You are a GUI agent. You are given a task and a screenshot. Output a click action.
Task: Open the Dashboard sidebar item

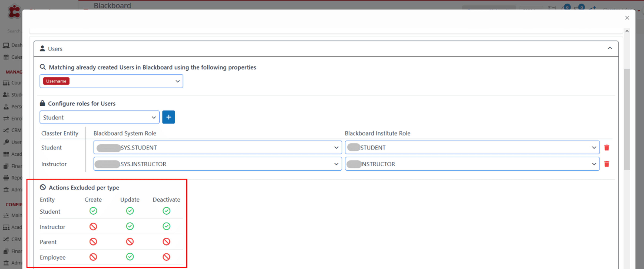point(13,45)
